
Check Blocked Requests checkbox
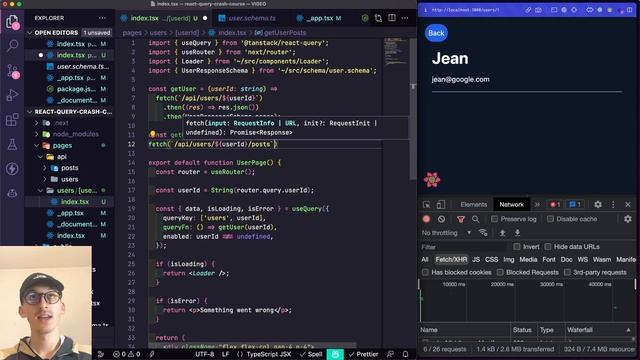[x=500, y=272]
